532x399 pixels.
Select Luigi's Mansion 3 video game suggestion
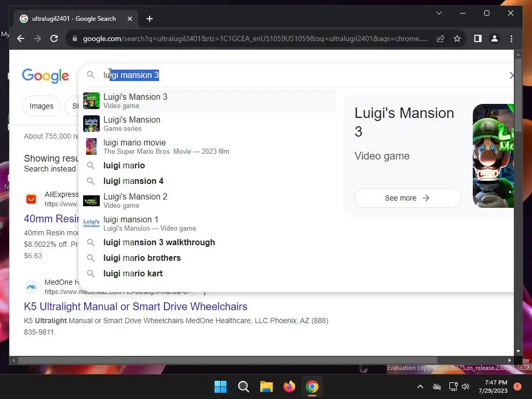pos(209,101)
